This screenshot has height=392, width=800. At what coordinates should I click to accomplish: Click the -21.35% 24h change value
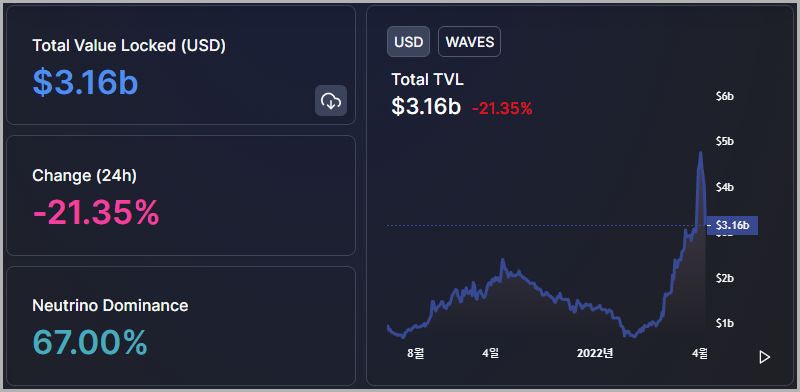[96, 212]
